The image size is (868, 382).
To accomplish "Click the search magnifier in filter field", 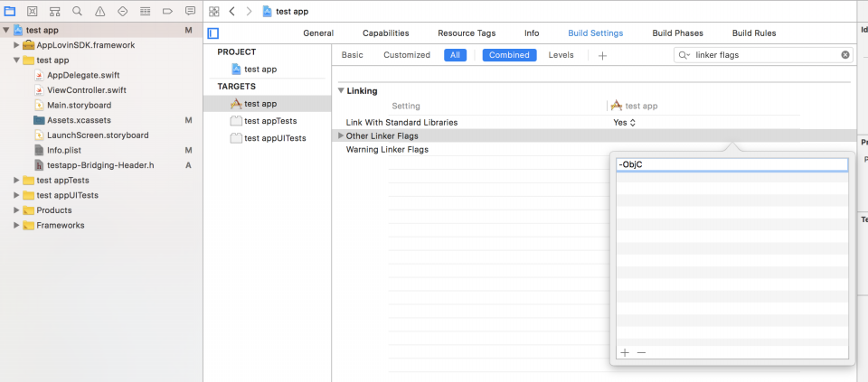I will [684, 55].
